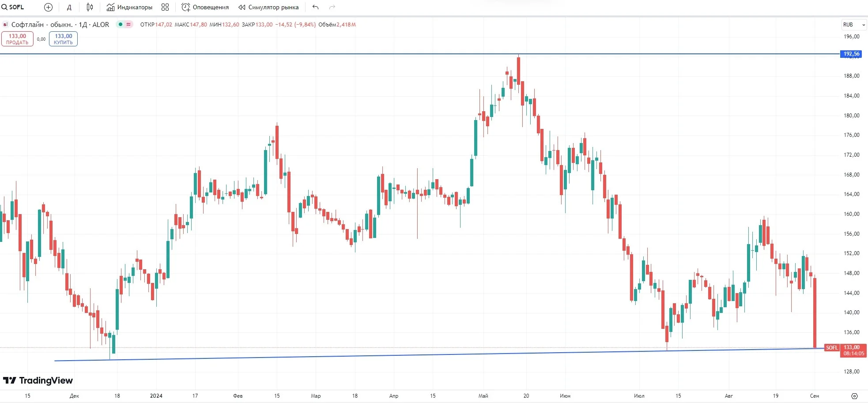Image resolution: width=868 pixels, height=403 pixels.
Task: Open the Д timeframe interval selector
Action: [69, 7]
